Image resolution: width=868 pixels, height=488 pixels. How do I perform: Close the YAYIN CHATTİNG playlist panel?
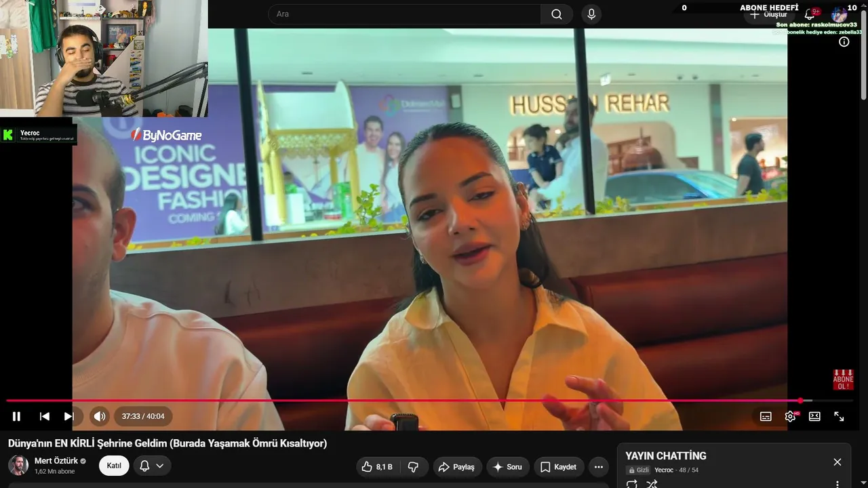tap(837, 462)
